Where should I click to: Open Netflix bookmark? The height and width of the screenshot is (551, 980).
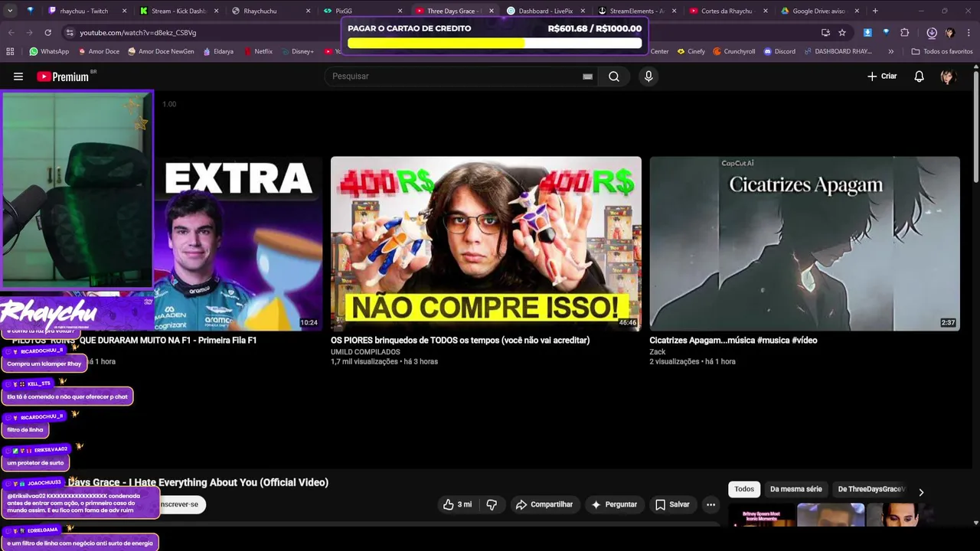(258, 51)
